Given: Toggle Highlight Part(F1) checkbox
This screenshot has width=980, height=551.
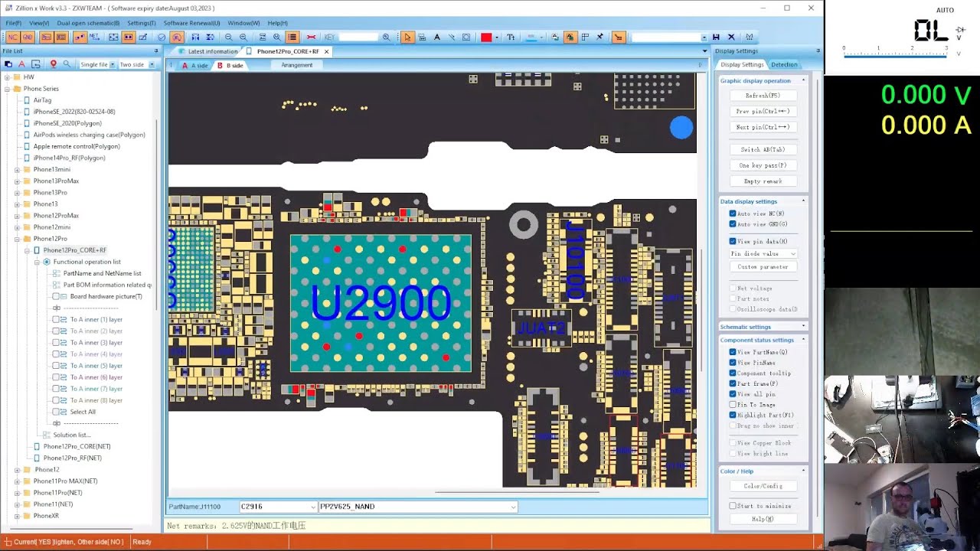Looking at the screenshot, I should (733, 415).
